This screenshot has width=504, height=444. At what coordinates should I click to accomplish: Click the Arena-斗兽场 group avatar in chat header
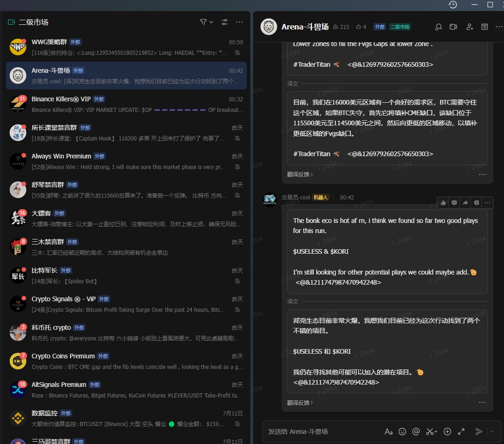click(x=269, y=27)
